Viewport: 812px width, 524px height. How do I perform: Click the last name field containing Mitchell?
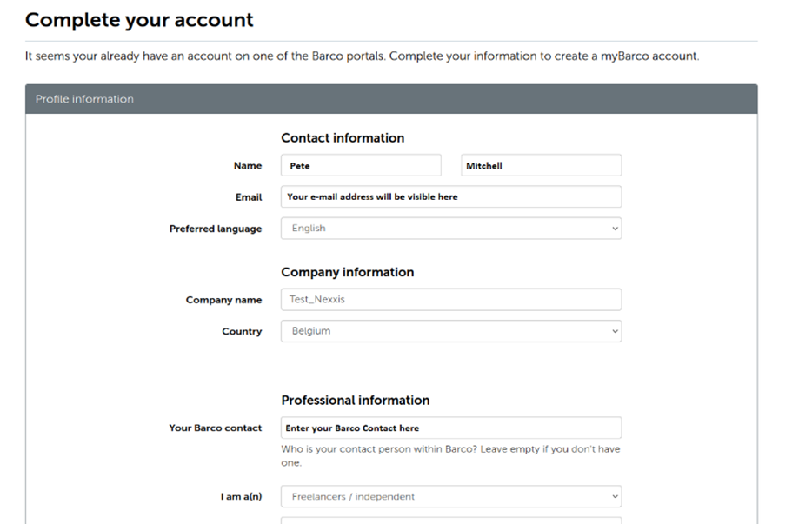point(541,166)
